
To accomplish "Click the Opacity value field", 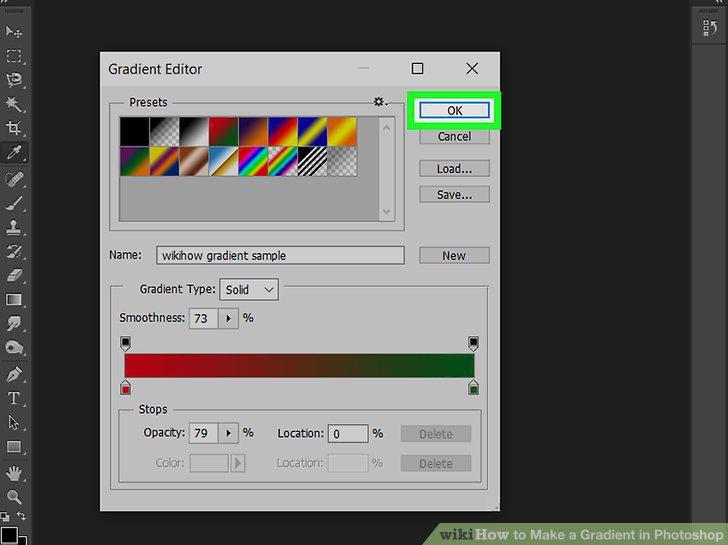I will pos(203,433).
